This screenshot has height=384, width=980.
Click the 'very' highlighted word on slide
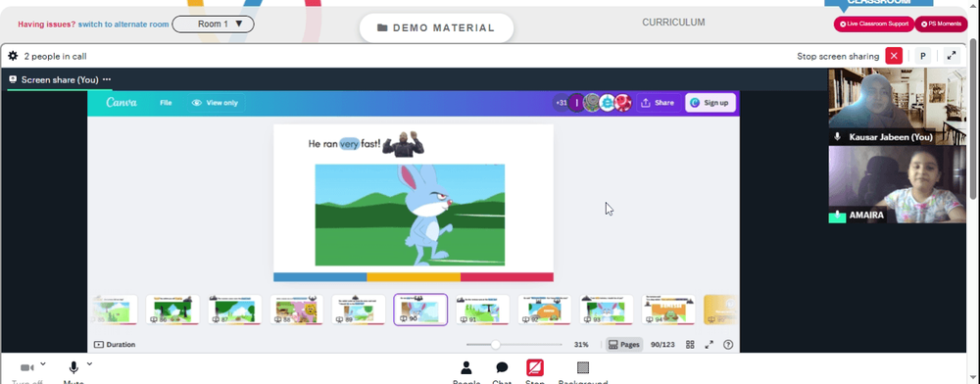(350, 144)
